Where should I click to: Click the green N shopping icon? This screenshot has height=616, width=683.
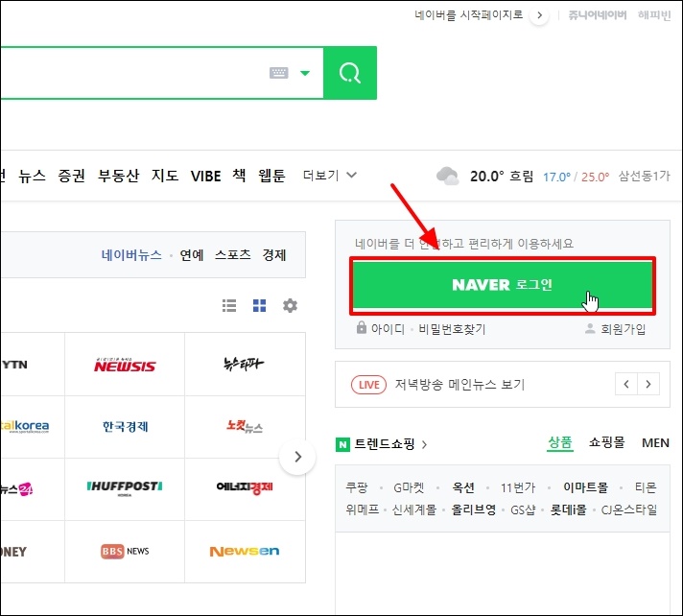pyautogui.click(x=342, y=444)
